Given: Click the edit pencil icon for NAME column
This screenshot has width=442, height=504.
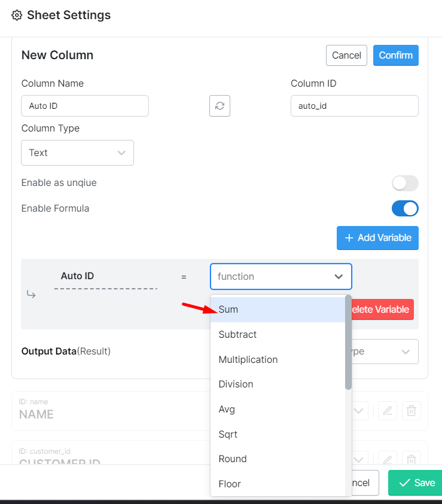Looking at the screenshot, I should pos(388,411).
